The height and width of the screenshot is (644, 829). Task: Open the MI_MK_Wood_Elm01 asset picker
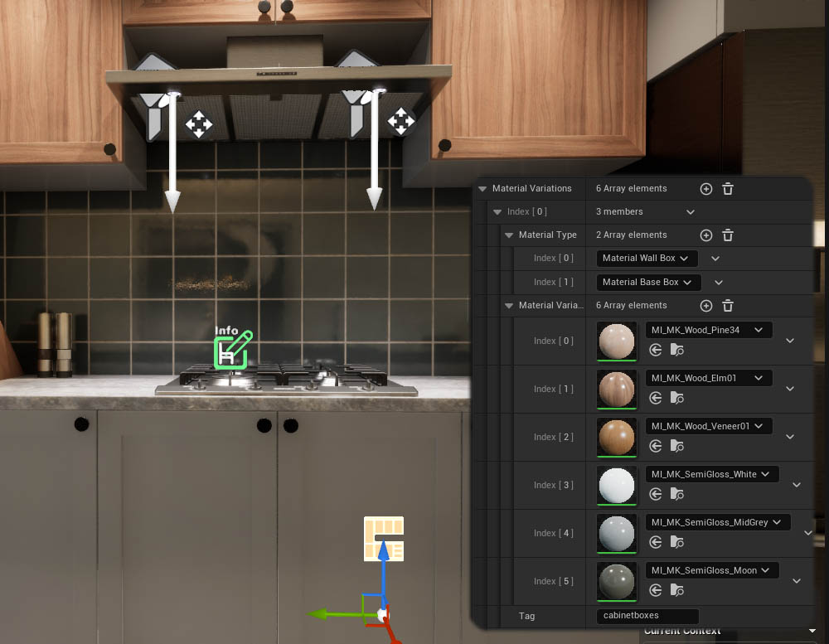(709, 378)
